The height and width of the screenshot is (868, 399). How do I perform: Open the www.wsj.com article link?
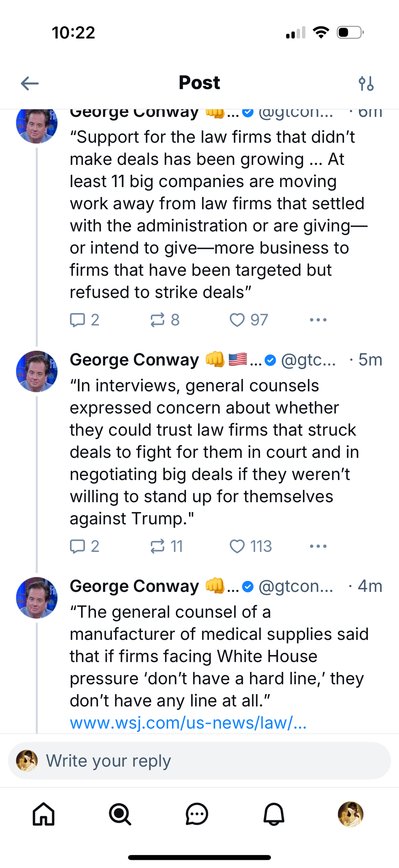[188, 723]
